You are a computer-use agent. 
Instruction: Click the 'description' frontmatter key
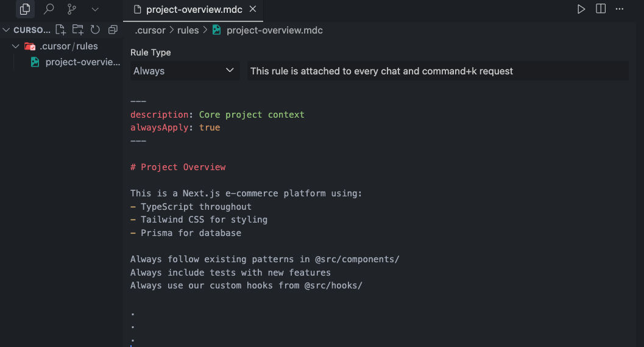[160, 115]
